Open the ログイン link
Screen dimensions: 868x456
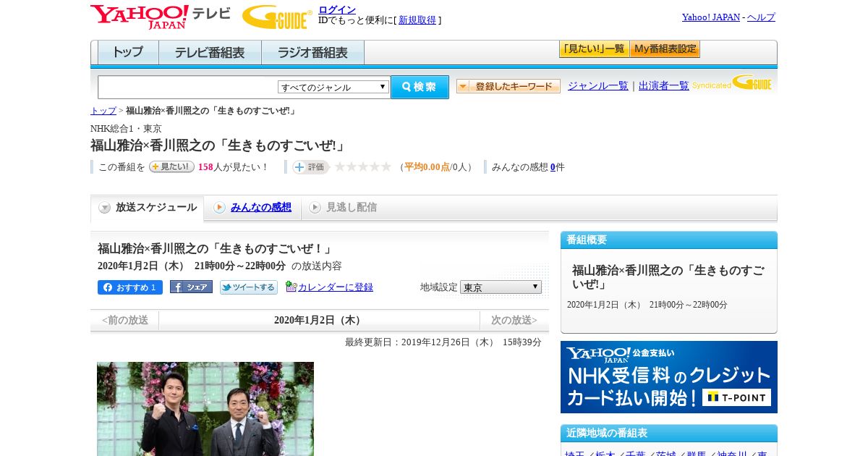point(337,9)
